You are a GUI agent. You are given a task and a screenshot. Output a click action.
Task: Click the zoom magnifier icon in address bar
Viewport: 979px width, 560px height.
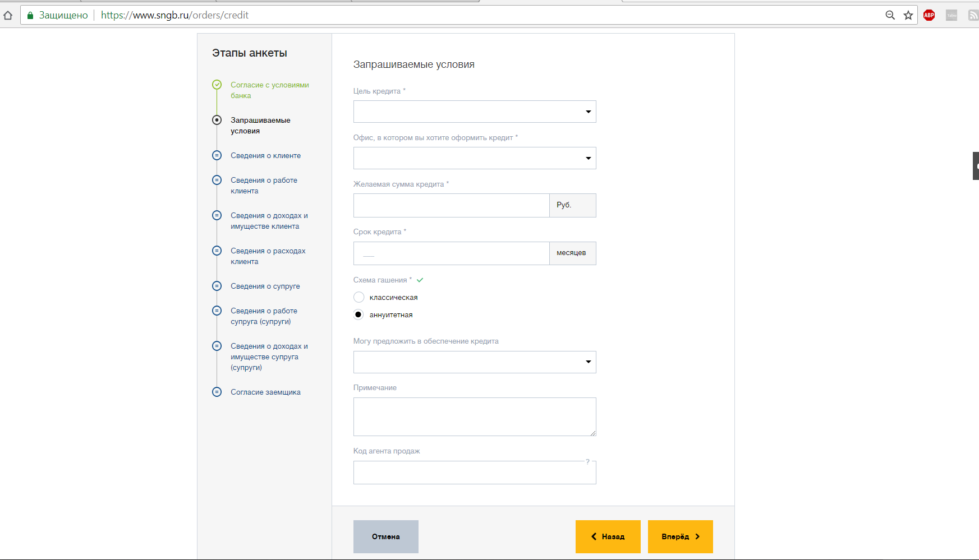click(x=890, y=15)
